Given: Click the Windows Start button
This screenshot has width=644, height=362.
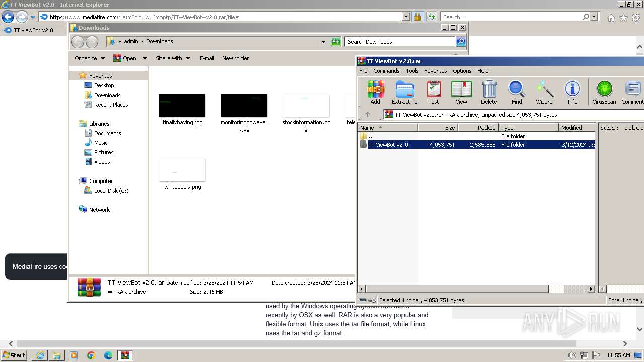Looking at the screenshot, I should tap(14, 355).
